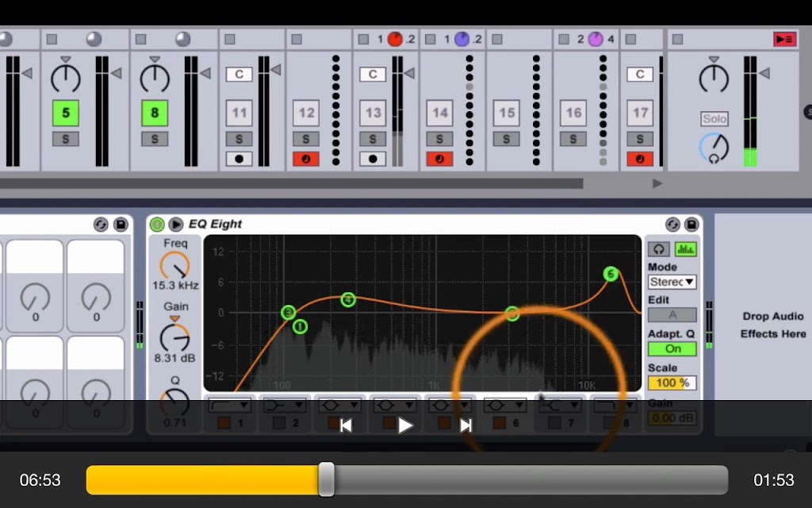Click the stop clip square above track 15
812x508 pixels.
coord(497,40)
